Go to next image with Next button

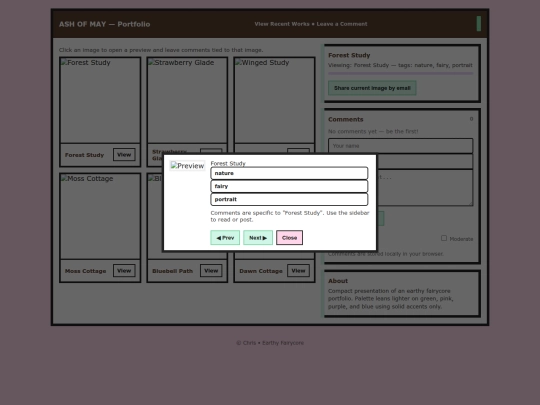258,238
